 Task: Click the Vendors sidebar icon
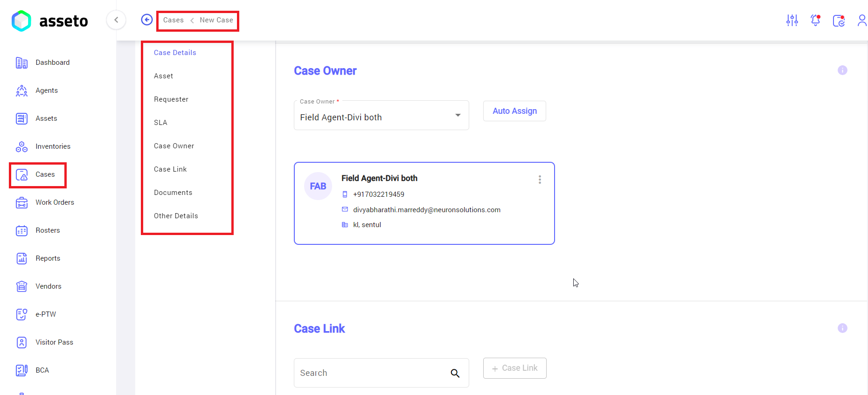click(21, 286)
